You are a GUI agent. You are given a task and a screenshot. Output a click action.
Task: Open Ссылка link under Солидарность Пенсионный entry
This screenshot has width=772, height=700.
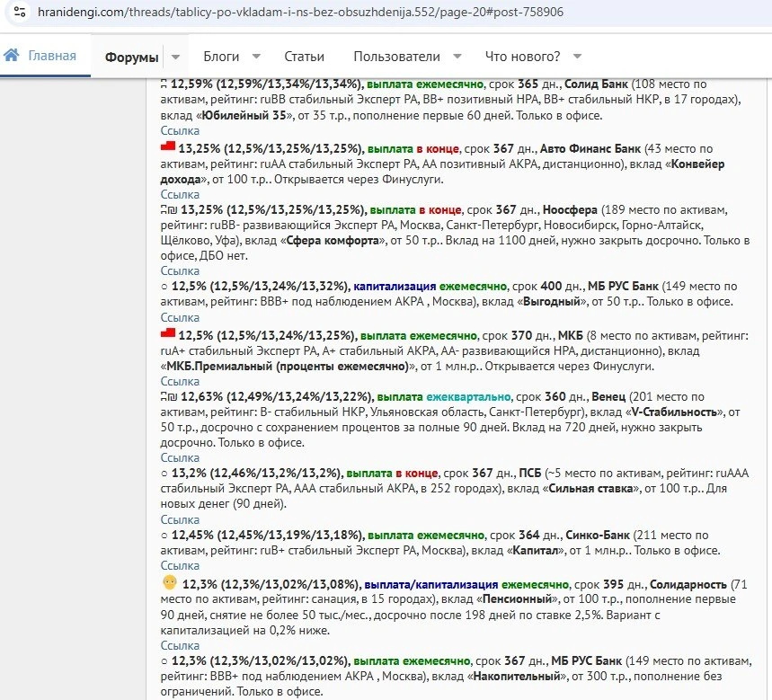181,646
